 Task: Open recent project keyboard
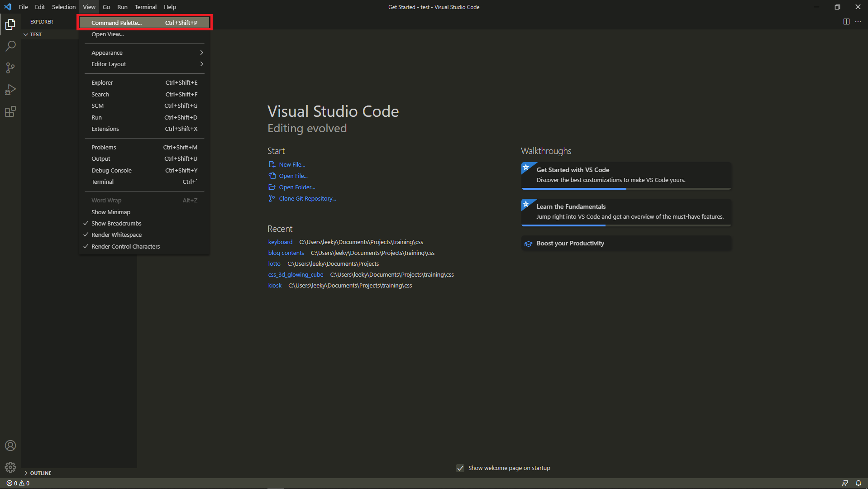[280, 242]
